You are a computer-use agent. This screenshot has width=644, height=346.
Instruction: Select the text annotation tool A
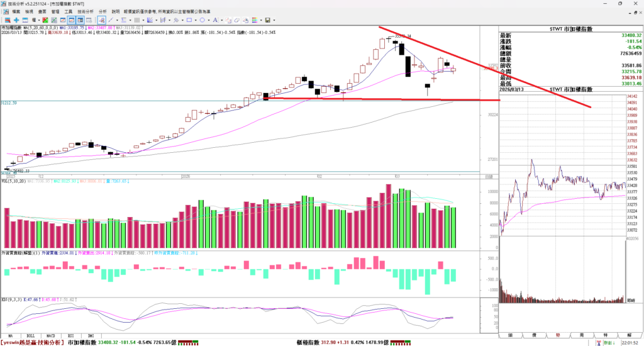pyautogui.click(x=215, y=20)
